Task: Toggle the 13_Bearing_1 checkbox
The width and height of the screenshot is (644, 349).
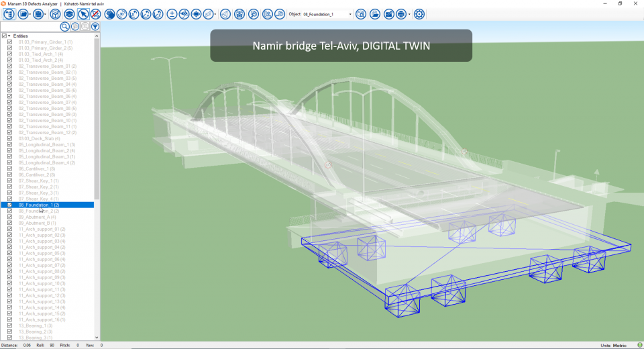Action: 10,326
